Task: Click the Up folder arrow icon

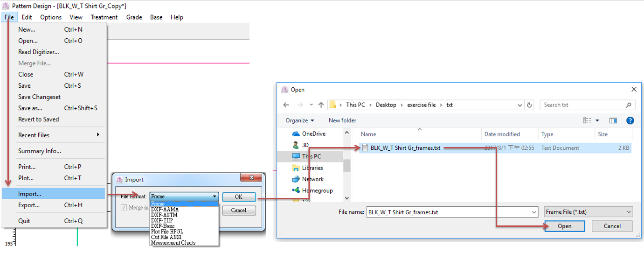Action: pos(321,105)
